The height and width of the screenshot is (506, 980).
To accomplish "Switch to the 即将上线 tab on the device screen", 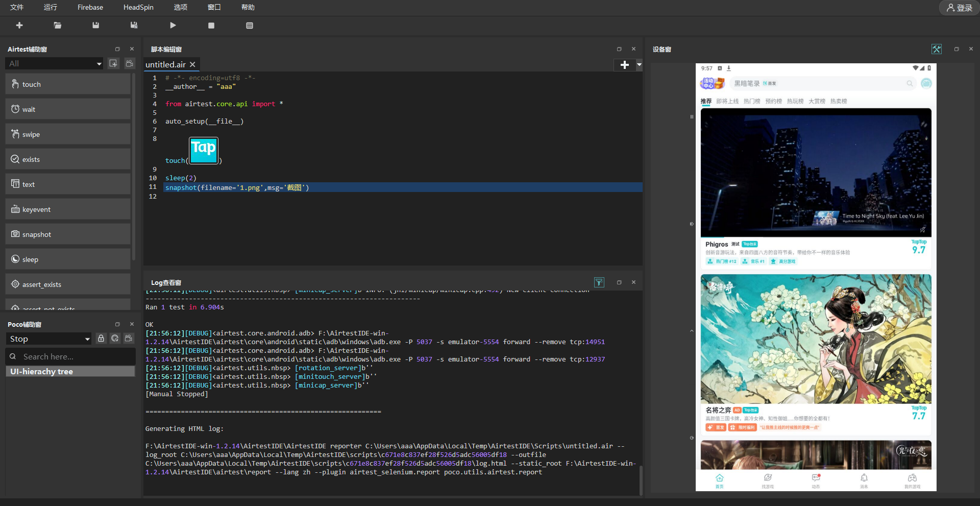I will coord(727,101).
